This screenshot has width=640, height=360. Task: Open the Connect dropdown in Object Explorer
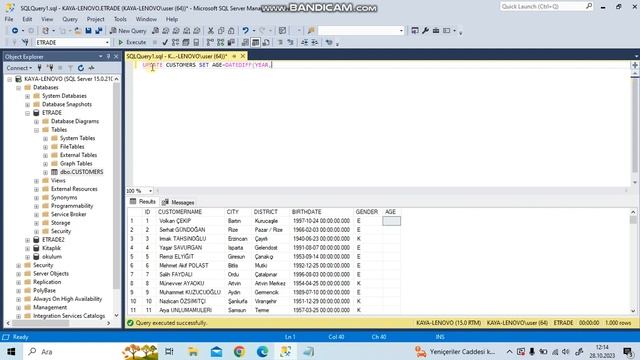[19, 68]
